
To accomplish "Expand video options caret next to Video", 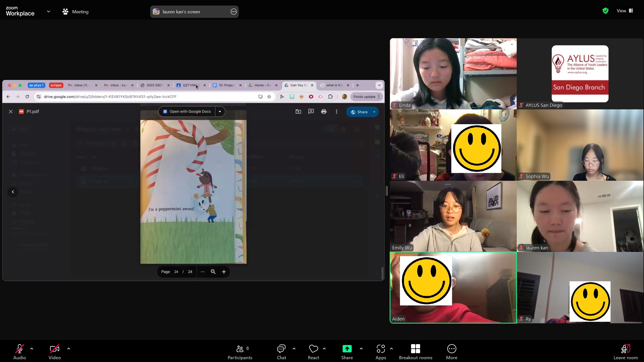I will click(69, 349).
